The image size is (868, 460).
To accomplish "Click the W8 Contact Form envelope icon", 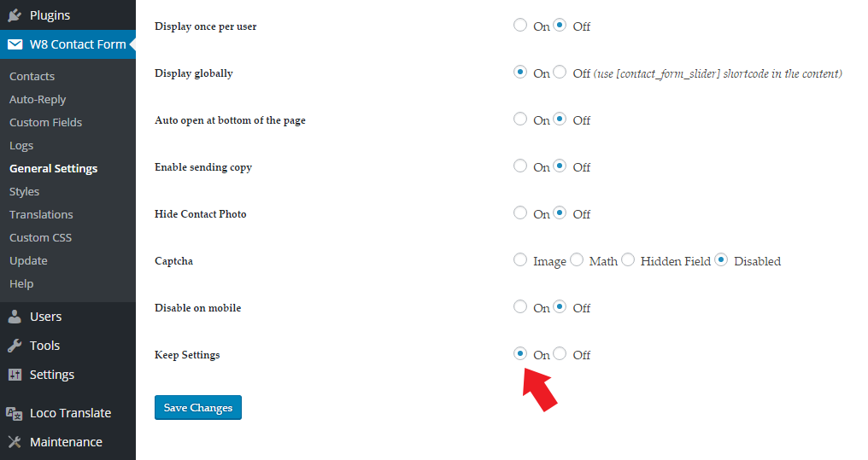I will [x=15, y=44].
